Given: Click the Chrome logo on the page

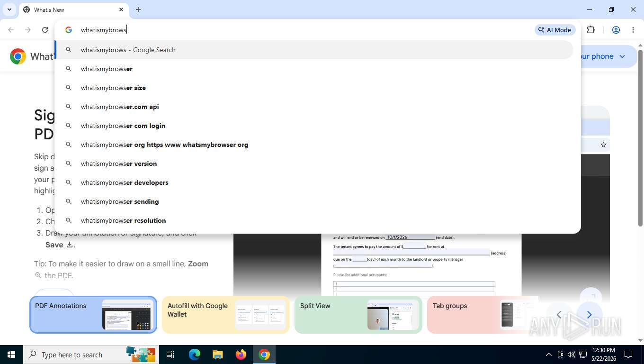Looking at the screenshot, I should 18,56.
